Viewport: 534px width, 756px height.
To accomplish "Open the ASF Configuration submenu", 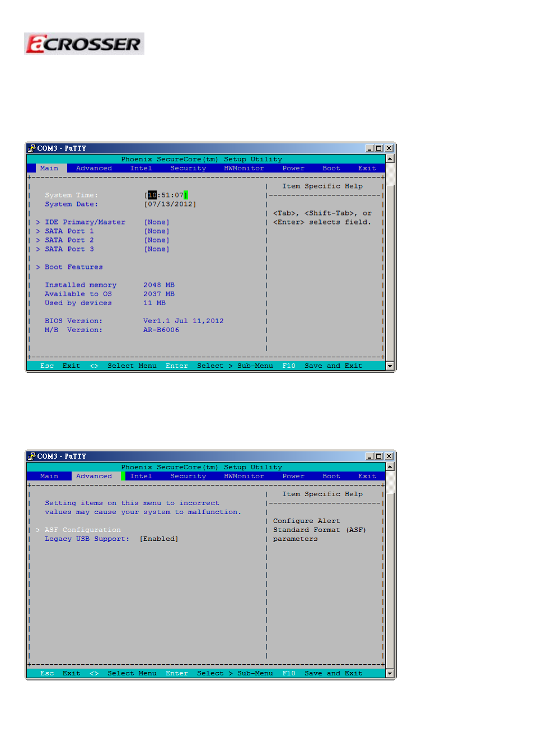I will [x=78, y=530].
